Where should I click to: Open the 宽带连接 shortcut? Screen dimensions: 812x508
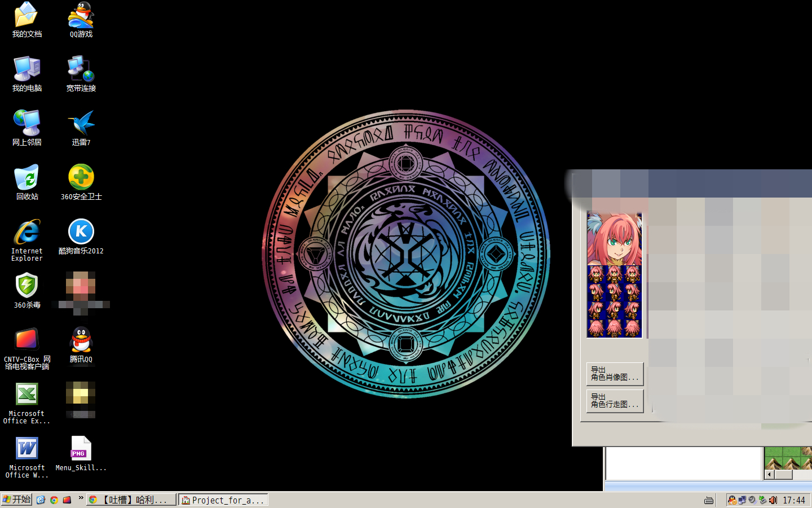coord(81,74)
